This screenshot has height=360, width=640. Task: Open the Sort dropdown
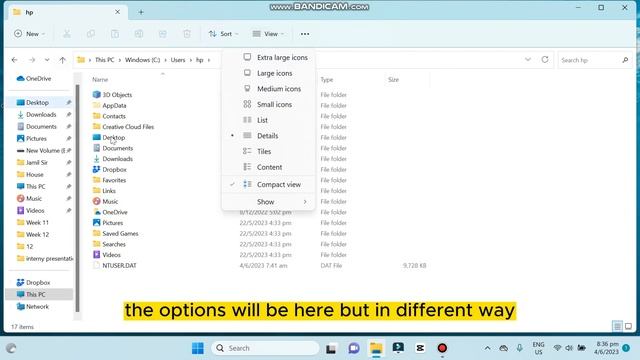223,34
